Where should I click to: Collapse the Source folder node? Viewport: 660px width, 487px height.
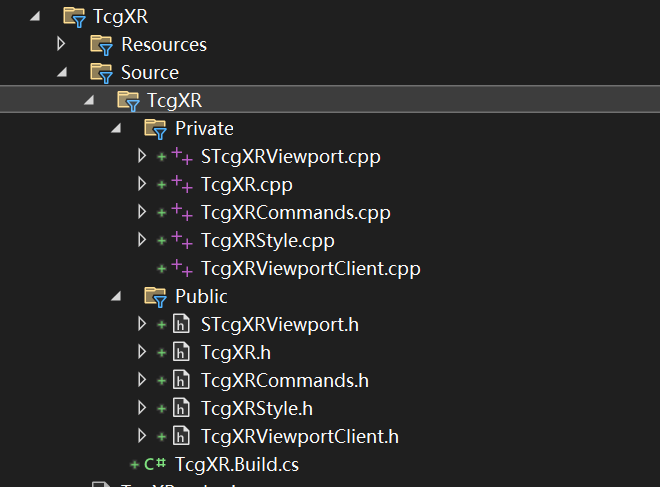61,72
